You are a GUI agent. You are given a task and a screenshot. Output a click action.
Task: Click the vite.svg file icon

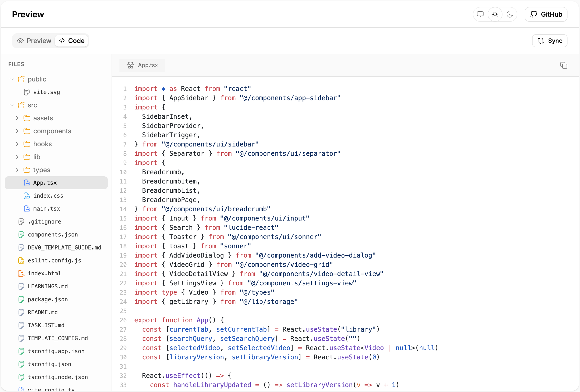coord(27,92)
